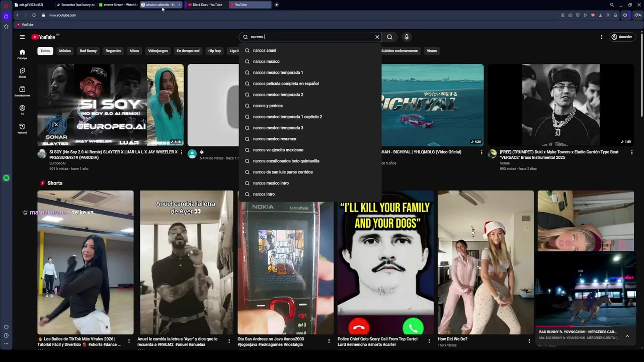This screenshot has width=644, height=362.
Task: Select the Videojuegos filter chip
Action: point(158,51)
